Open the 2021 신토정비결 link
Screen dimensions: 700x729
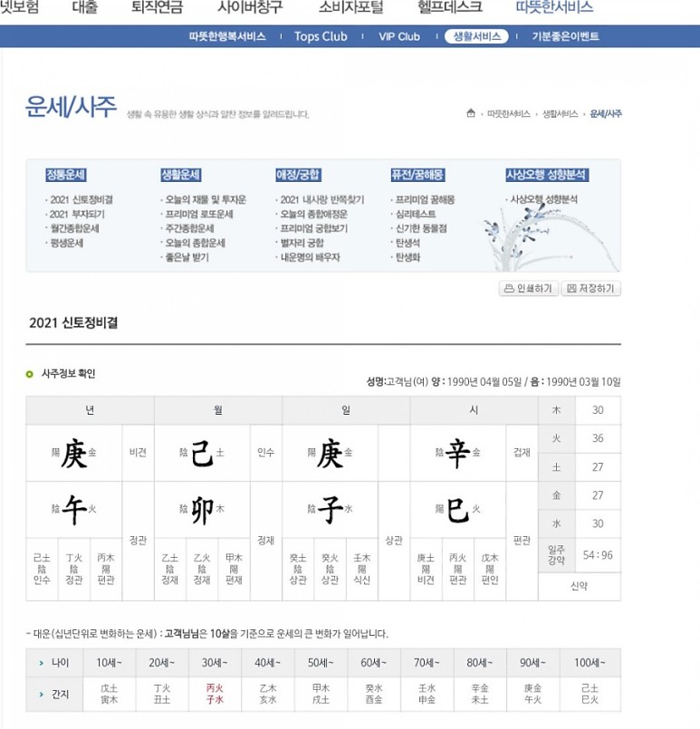point(82,200)
